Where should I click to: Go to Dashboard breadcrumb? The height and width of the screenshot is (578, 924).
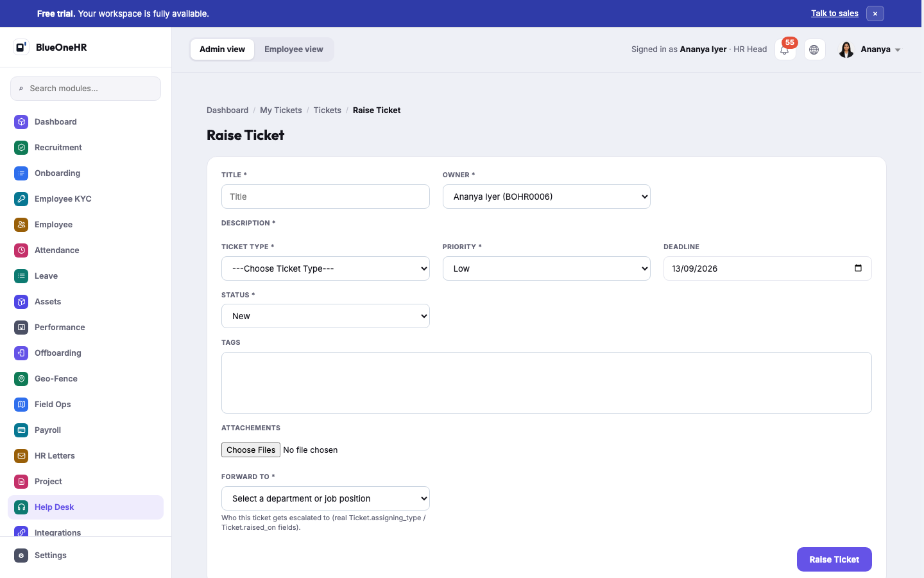coord(227,110)
